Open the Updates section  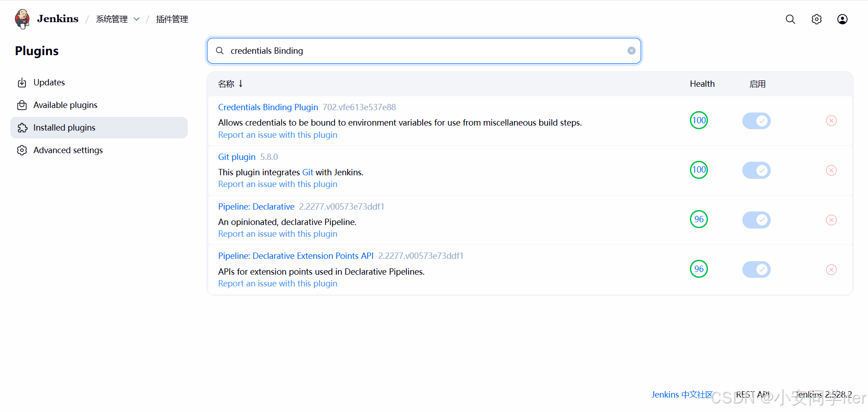pos(99,83)
